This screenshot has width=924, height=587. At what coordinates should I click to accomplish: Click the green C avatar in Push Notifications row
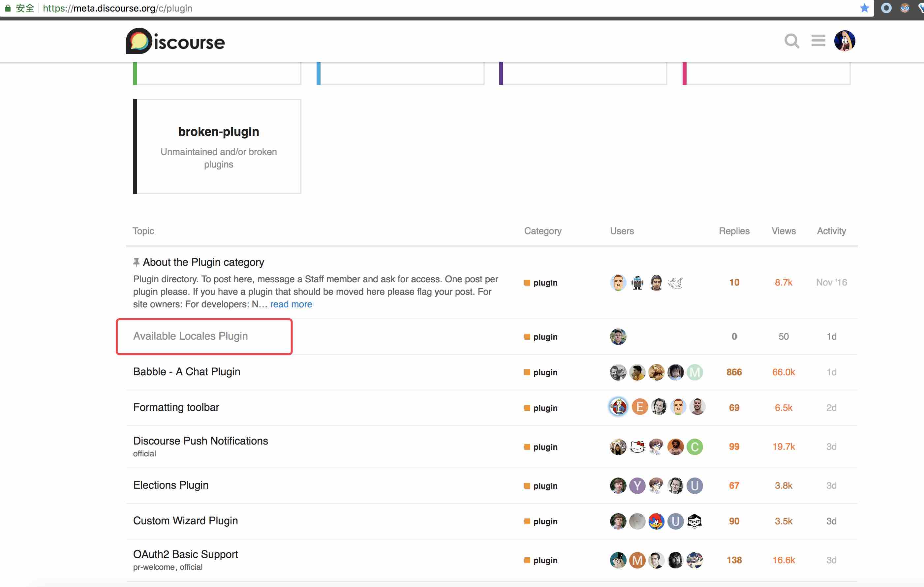tap(694, 447)
